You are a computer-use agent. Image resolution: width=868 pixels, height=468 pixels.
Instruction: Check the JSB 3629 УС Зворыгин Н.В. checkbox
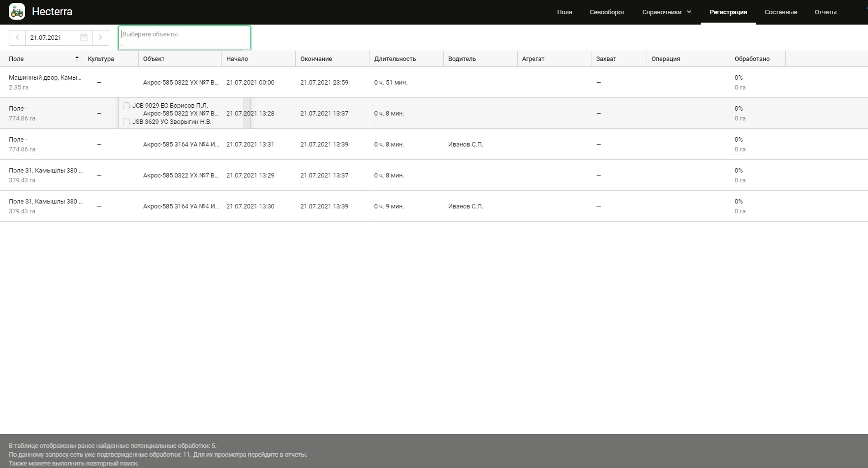point(126,122)
